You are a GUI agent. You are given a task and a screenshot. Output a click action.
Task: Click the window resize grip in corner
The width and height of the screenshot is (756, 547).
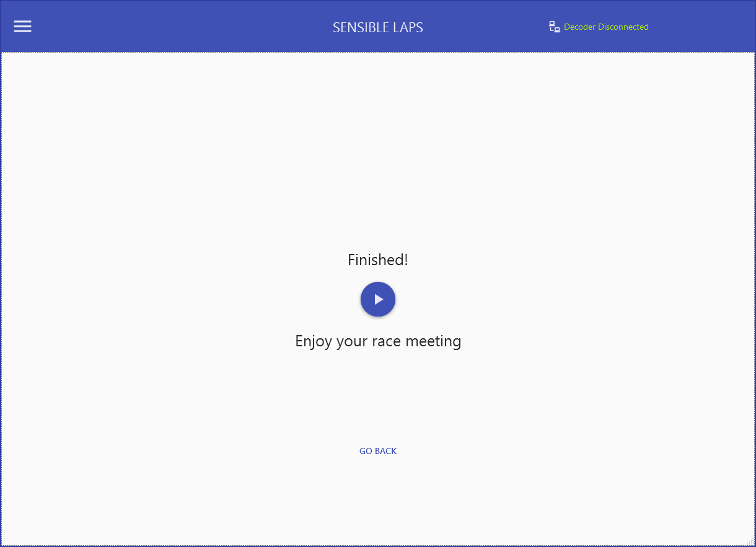coord(750,541)
